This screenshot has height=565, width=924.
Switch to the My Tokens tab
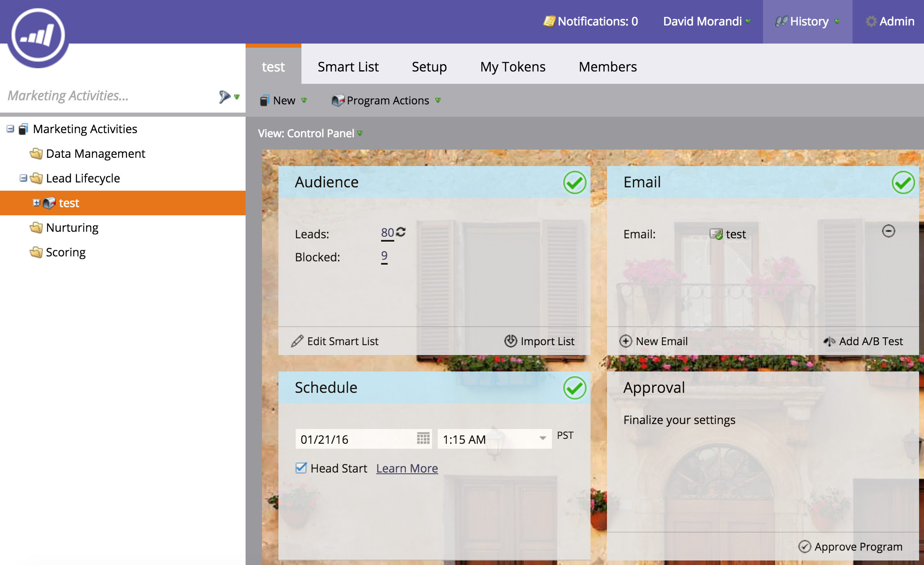coord(513,67)
